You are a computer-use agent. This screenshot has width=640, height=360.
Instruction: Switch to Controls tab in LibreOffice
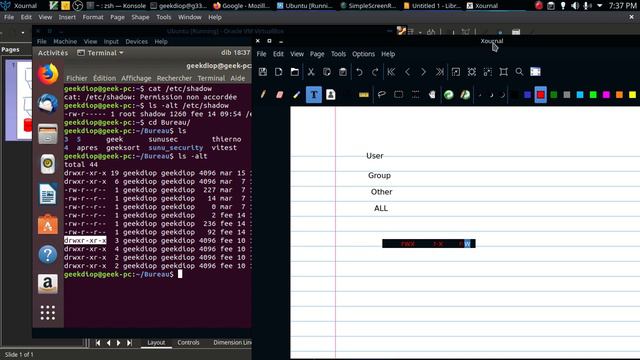tap(188, 342)
